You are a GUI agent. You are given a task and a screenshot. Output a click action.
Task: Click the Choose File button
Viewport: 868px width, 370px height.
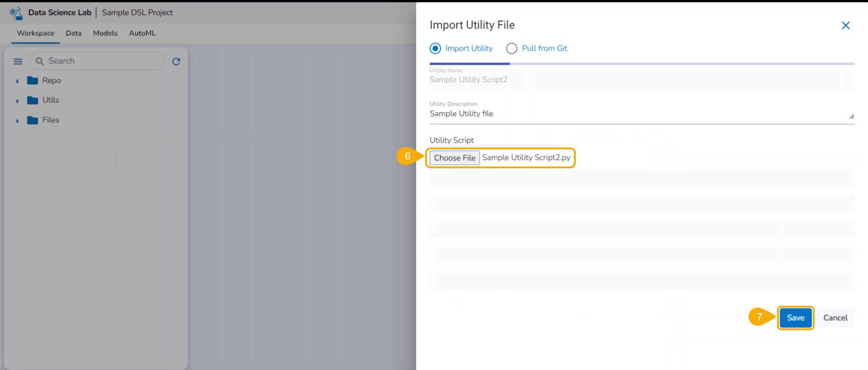coord(455,158)
